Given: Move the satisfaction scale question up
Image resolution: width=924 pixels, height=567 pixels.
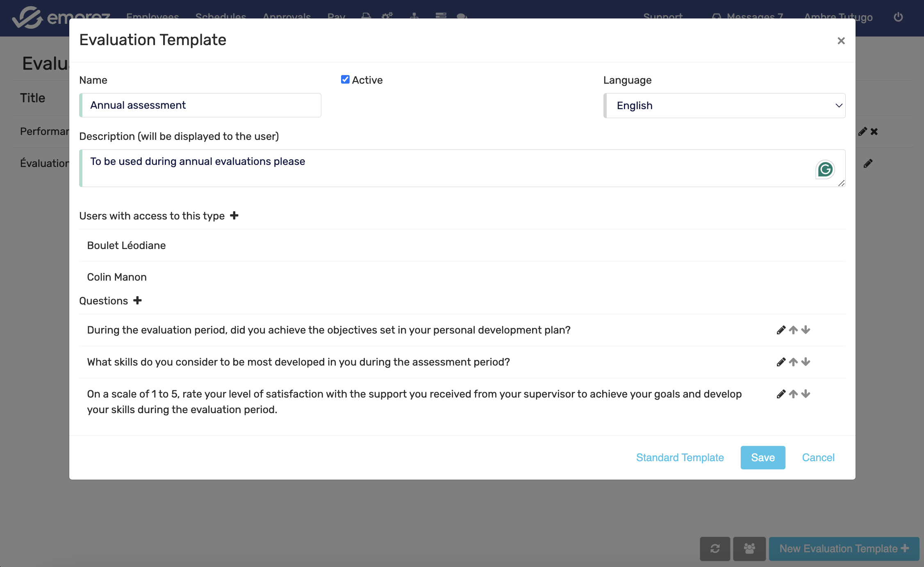Looking at the screenshot, I should click(x=793, y=394).
